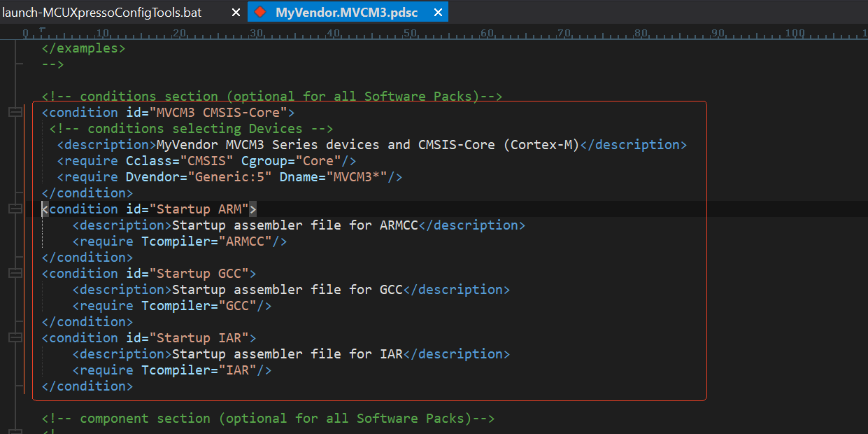Click the "component section" comment line

(x=267, y=419)
